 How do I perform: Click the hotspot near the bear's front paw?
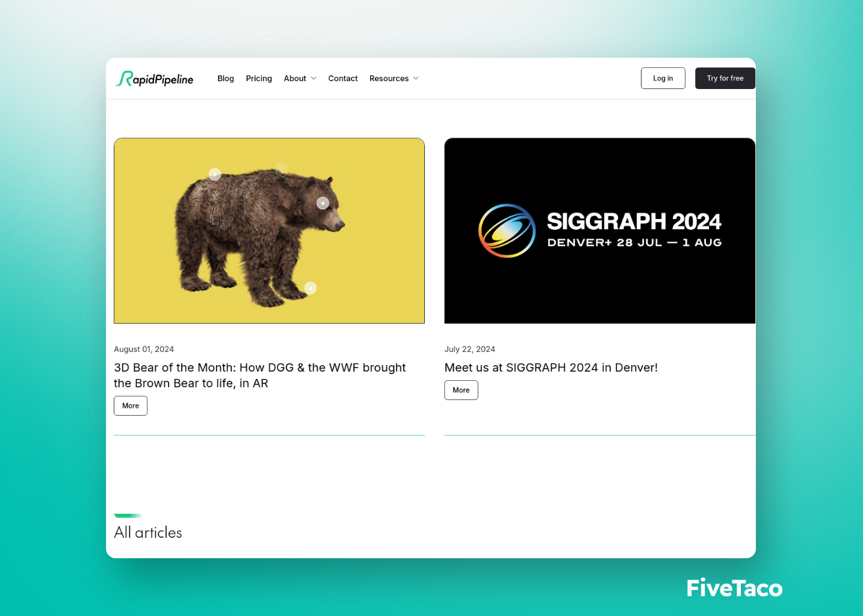pos(311,288)
